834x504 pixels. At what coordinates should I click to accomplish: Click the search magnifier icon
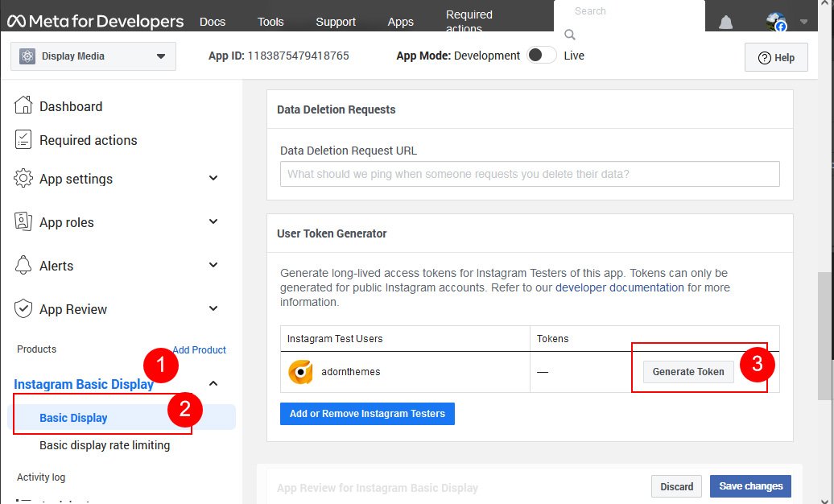click(570, 35)
